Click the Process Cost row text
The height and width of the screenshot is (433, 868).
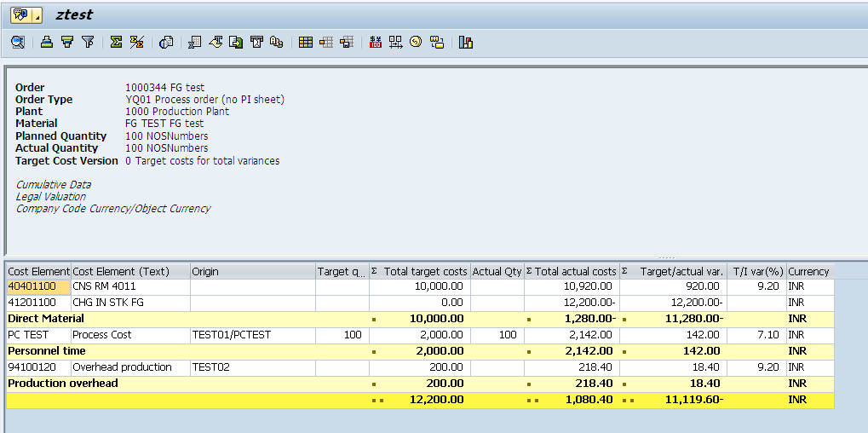coord(101,335)
